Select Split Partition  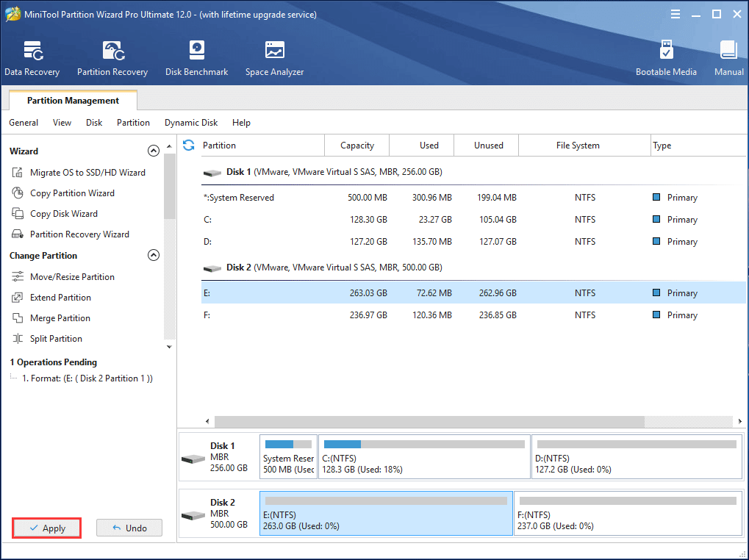click(x=56, y=338)
